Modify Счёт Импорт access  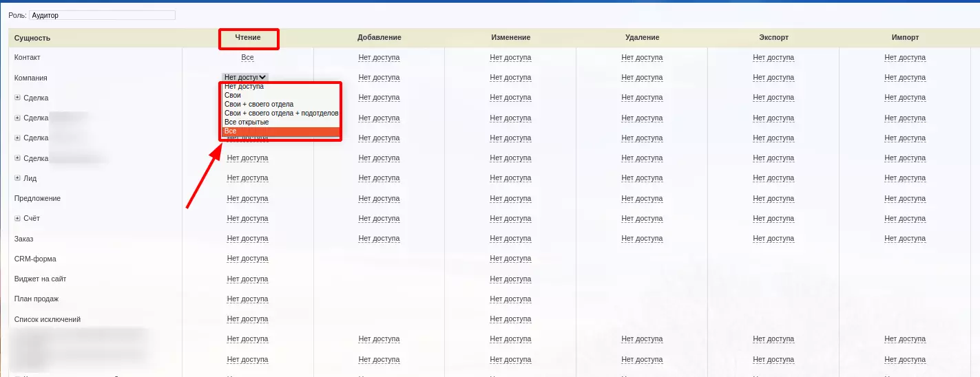click(905, 219)
